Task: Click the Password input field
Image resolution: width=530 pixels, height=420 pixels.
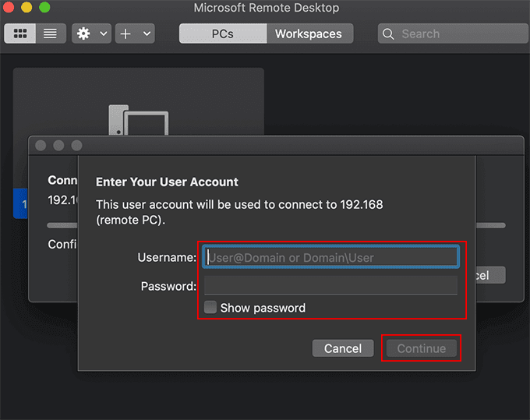Action: (x=331, y=285)
